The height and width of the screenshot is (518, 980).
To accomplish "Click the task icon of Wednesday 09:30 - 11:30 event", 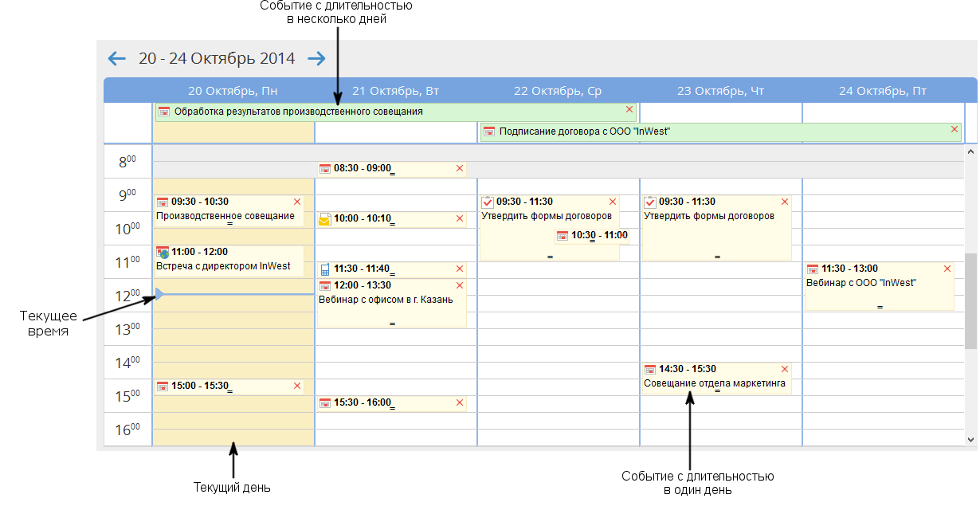I will coord(488,202).
